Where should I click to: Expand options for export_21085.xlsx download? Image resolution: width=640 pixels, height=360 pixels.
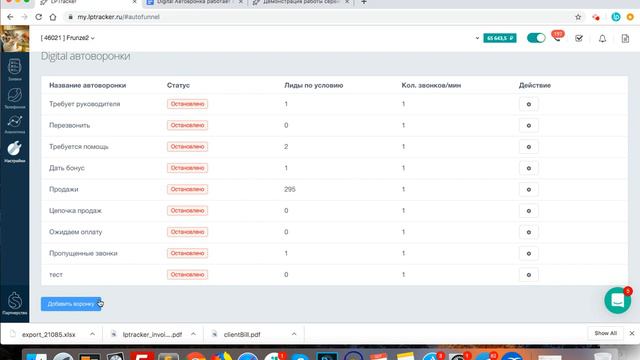click(92, 334)
